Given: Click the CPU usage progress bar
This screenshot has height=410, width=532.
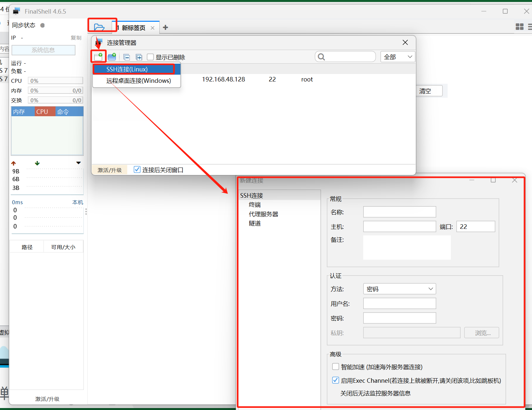Looking at the screenshot, I should (x=56, y=81).
